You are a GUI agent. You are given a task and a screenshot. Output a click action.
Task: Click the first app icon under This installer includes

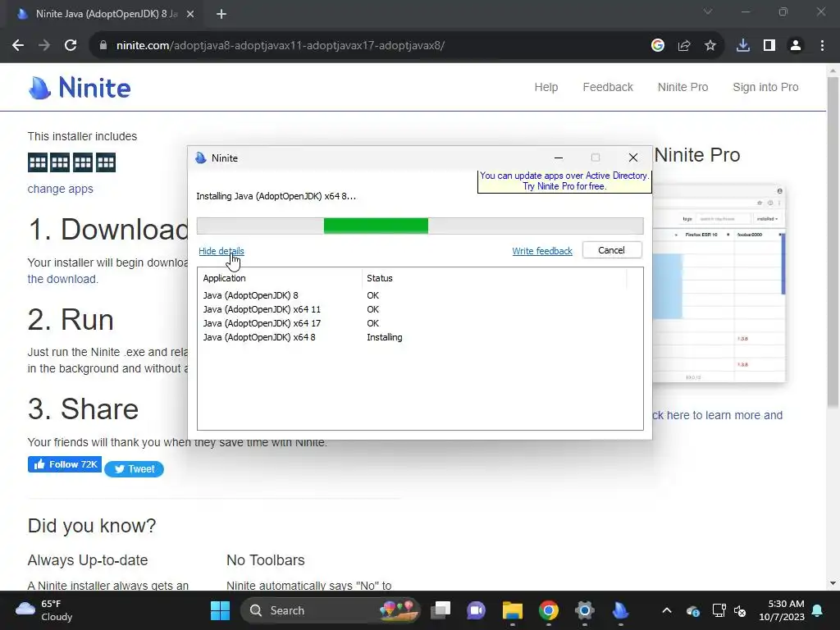(x=38, y=162)
